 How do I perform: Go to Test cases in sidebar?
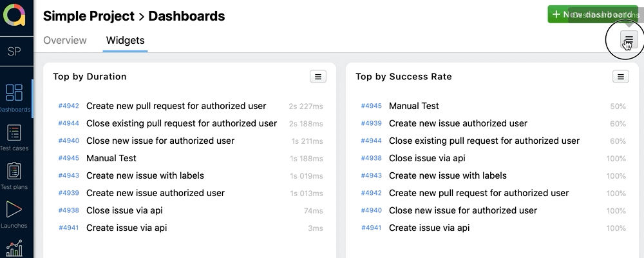click(14, 137)
